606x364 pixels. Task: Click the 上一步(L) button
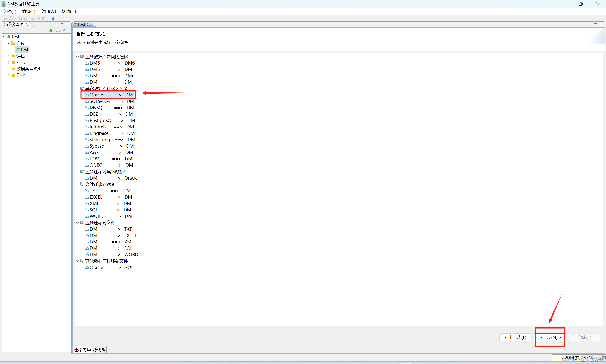point(515,337)
